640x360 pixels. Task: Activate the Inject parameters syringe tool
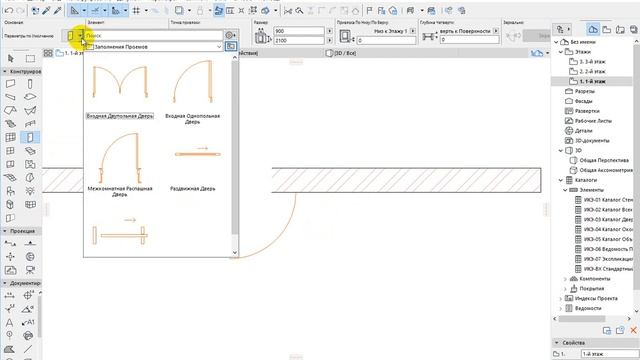(x=57, y=11)
